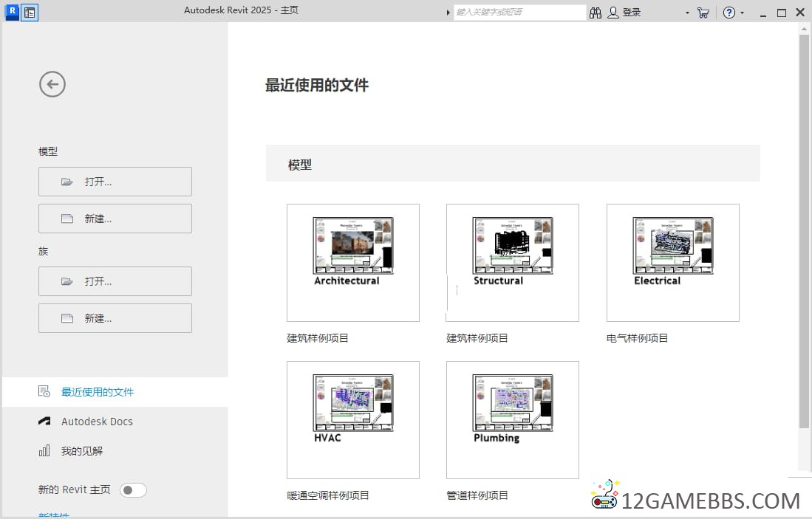Click the binoculars search icon
Viewport: 812px width, 519px height.
[x=596, y=13]
